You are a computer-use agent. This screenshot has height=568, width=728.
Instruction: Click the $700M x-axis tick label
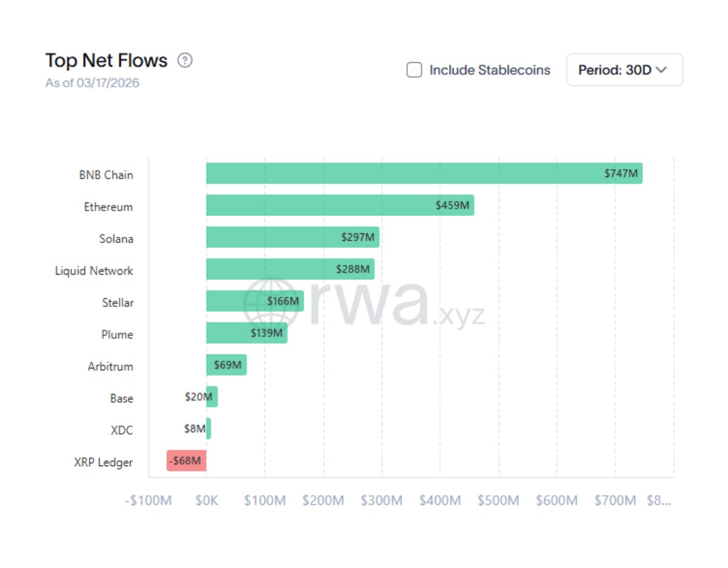615,501
